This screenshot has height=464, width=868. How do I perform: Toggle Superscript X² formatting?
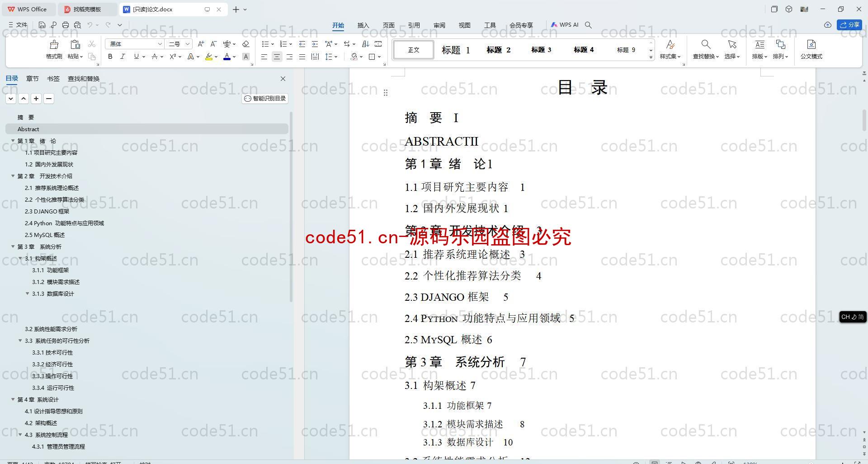173,57
